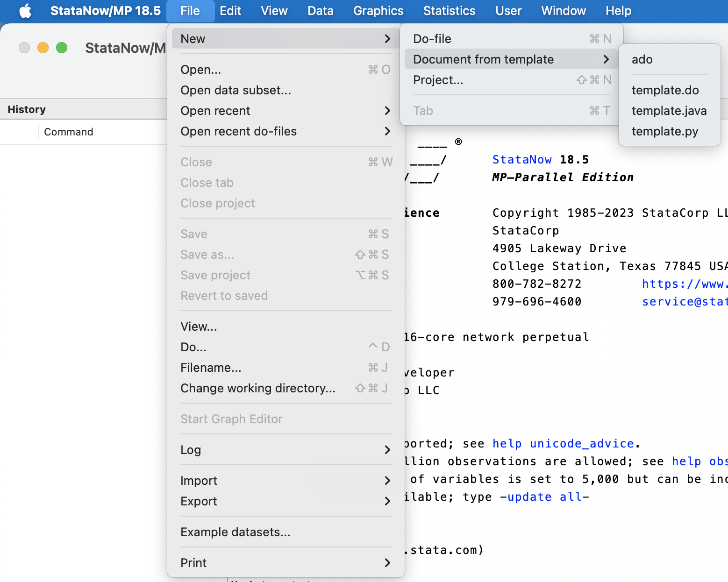728x582 pixels.
Task: Follow the help unicode_advice link
Action: 563,443
